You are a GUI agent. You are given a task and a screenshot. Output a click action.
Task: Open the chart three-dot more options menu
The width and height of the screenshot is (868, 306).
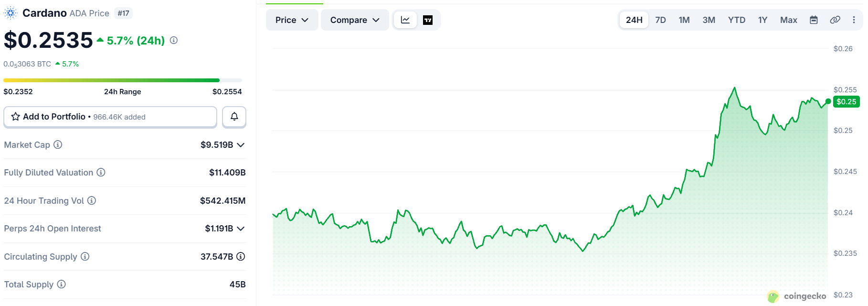click(x=854, y=20)
